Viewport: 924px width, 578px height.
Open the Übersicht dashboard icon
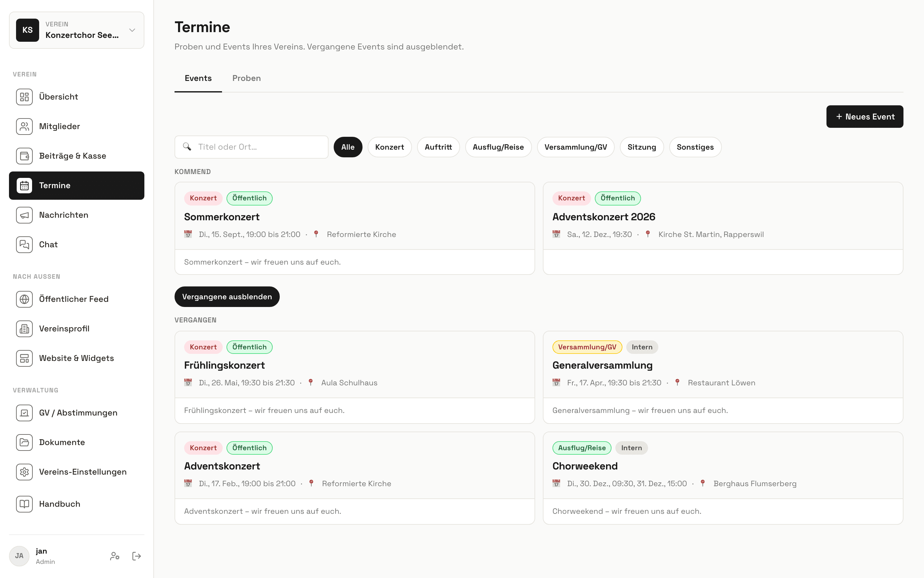pyautogui.click(x=24, y=97)
